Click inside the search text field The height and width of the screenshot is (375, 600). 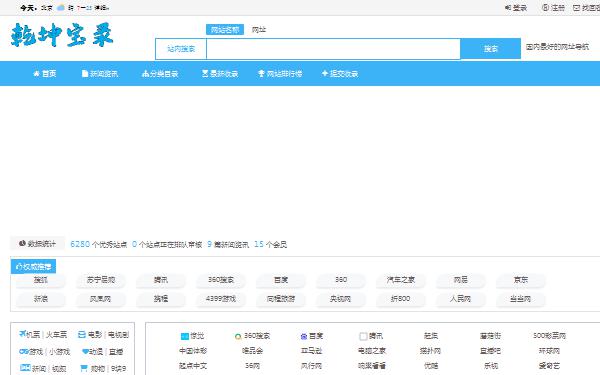click(333, 49)
